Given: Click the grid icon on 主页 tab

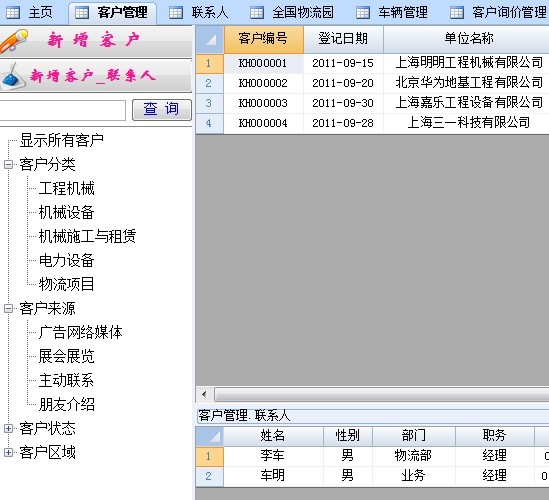Looking at the screenshot, I should [13, 13].
